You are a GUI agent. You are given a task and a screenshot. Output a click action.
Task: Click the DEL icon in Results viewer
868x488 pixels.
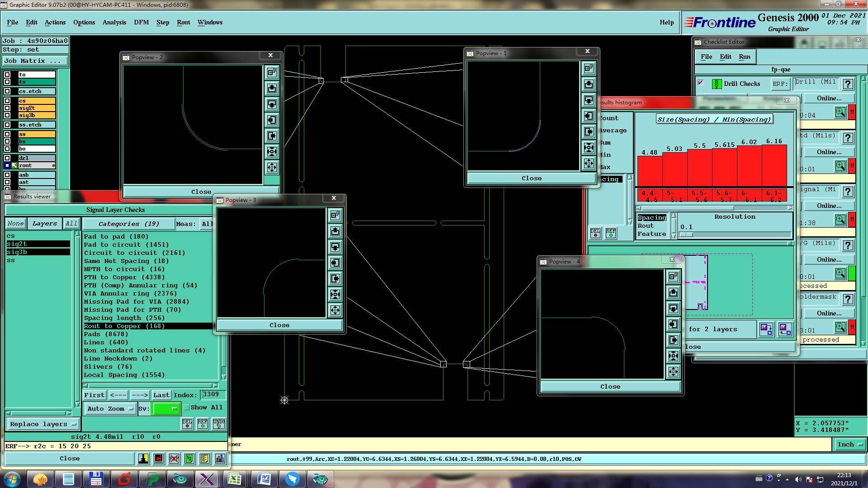tap(187, 423)
